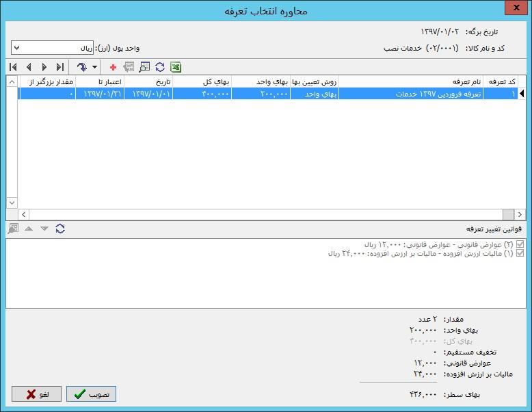Image resolution: width=532 pixels, height=412 pixels.
Task: Click the بهای کل column header
Action: (x=202, y=81)
